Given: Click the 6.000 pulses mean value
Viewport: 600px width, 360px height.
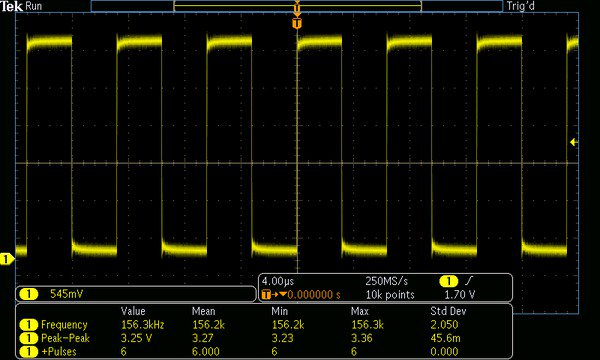Looking at the screenshot, I should coord(206,352).
